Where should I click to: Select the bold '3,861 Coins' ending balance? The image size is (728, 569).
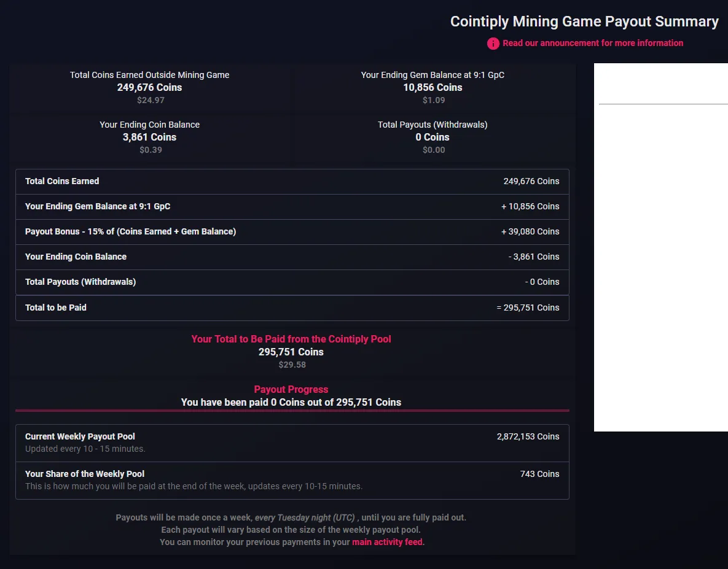tap(149, 137)
